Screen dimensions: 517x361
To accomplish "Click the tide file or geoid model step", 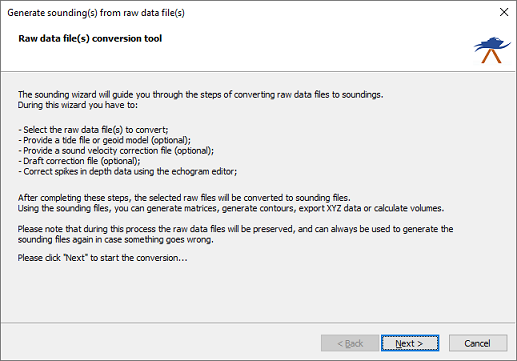I will (x=104, y=140).
